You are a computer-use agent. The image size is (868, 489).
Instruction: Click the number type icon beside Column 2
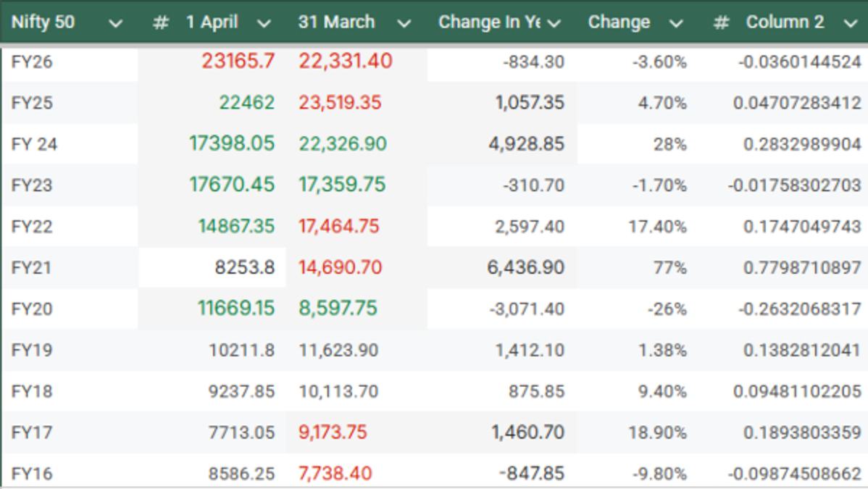point(721,22)
